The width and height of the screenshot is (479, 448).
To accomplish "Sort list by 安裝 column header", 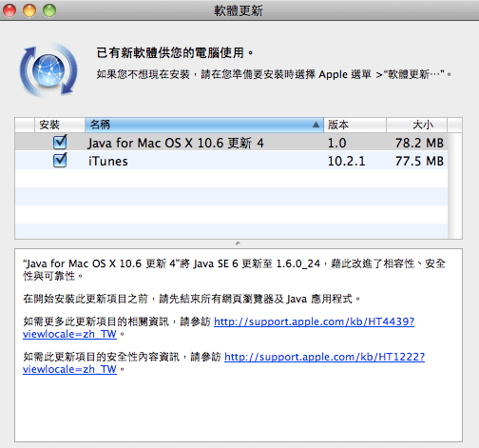I will [60, 125].
